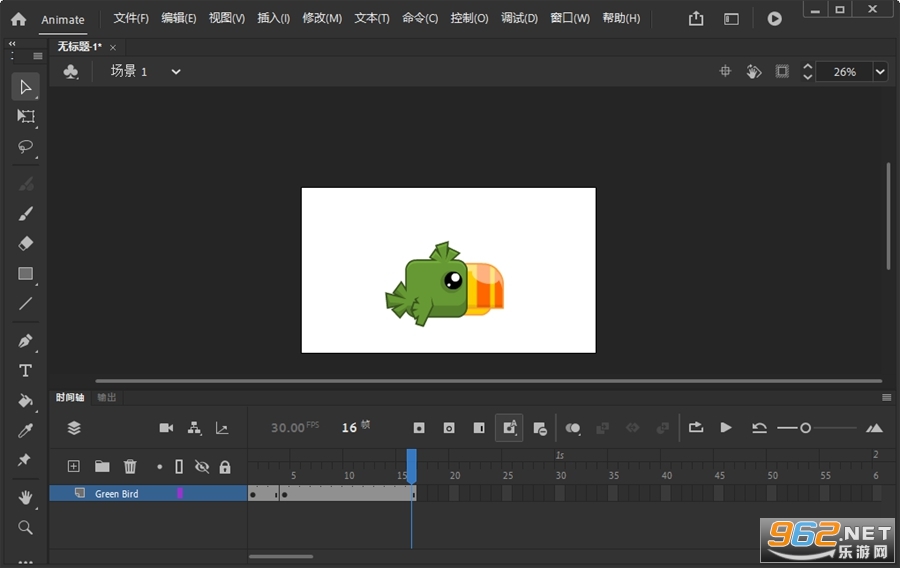Create a new layer

coord(73,466)
